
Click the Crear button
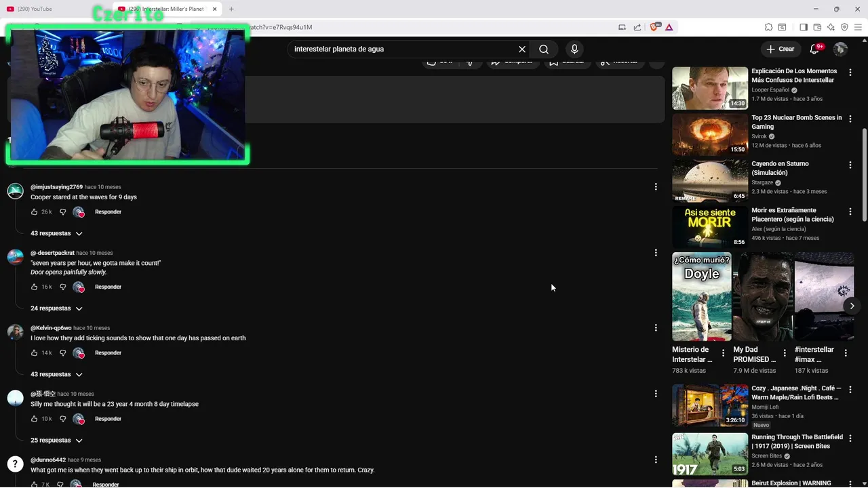click(x=781, y=49)
